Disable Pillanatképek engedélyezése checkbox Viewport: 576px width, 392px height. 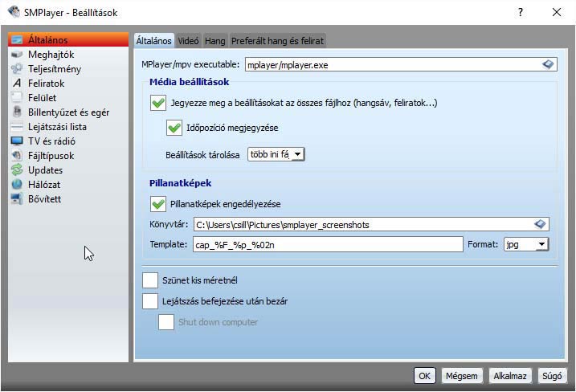click(158, 204)
